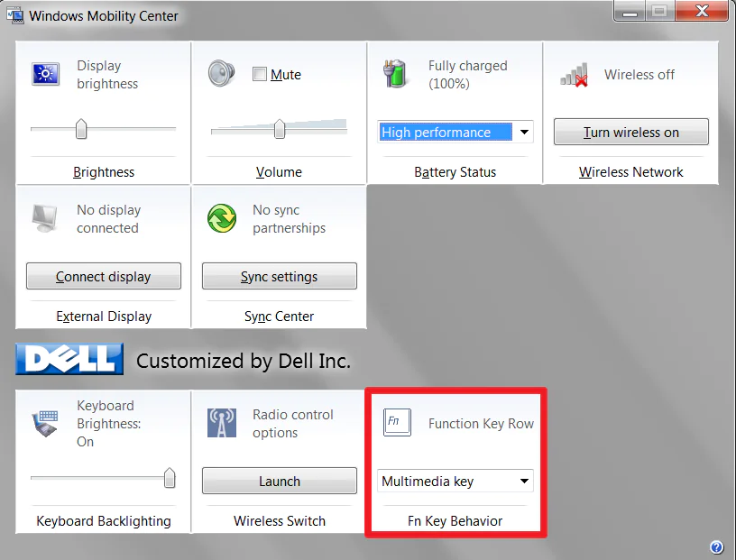736x560 pixels.
Task: Click the radio control antenna icon
Action: (x=222, y=422)
